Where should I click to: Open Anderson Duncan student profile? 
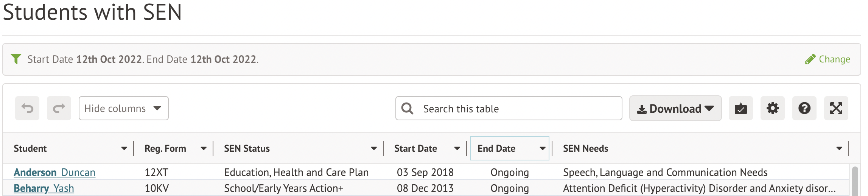(x=54, y=173)
